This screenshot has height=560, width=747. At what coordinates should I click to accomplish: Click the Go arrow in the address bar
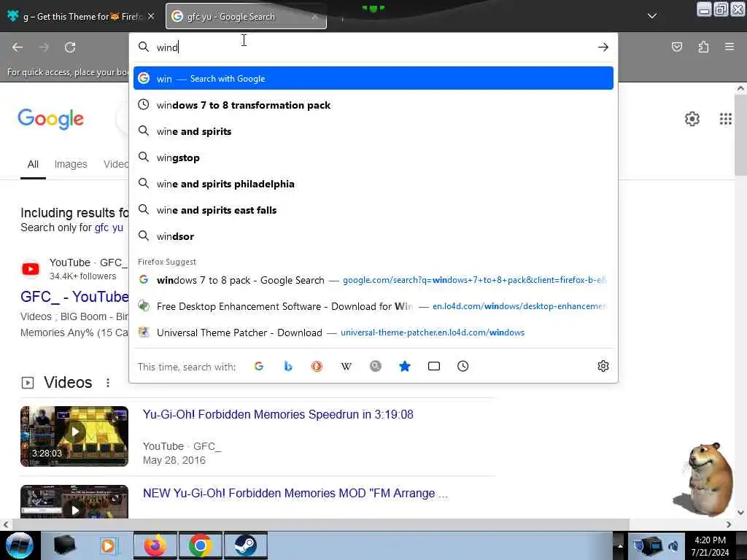click(x=603, y=47)
